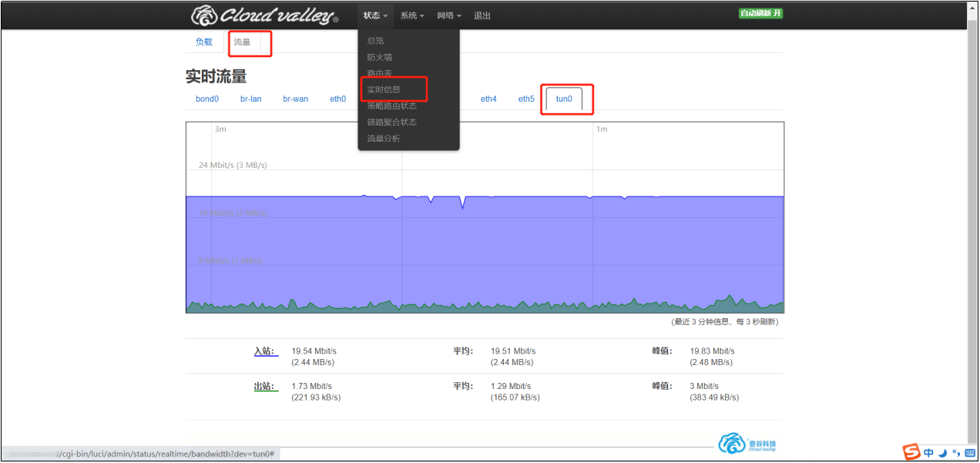Image resolution: width=980 pixels, height=463 pixels.
Task: Switch to the bond0 interface tab
Action: [207, 99]
